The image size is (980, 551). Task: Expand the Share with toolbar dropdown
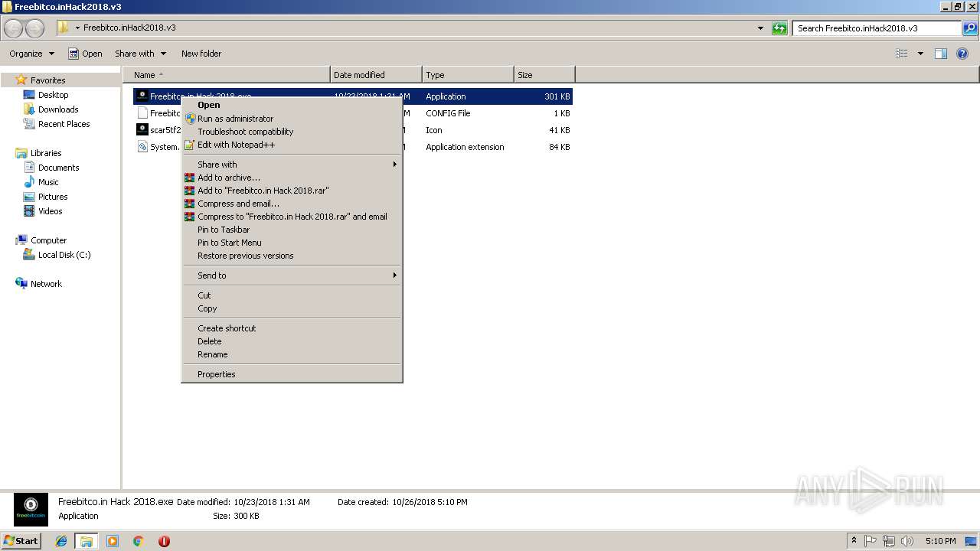(140, 54)
